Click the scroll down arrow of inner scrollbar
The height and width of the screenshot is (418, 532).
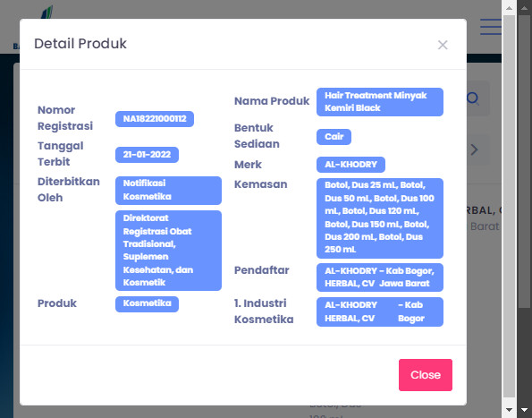coord(509,410)
